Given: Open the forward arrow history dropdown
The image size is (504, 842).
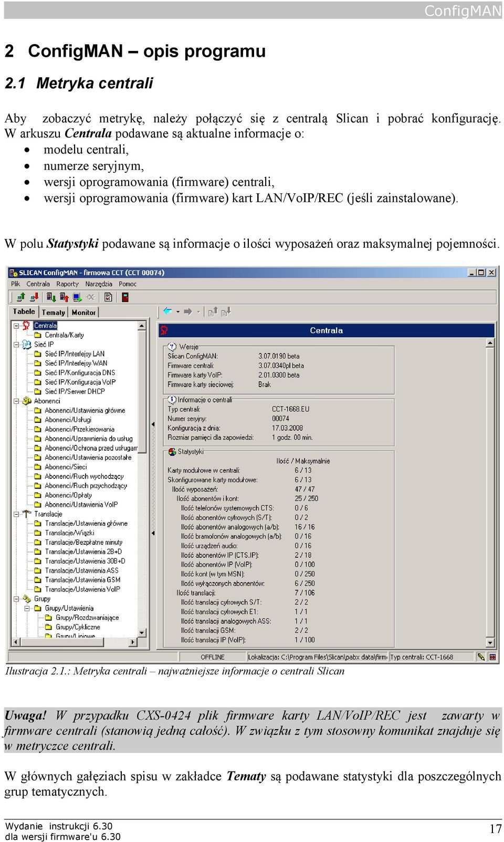Looking at the screenshot, I should point(198,311).
